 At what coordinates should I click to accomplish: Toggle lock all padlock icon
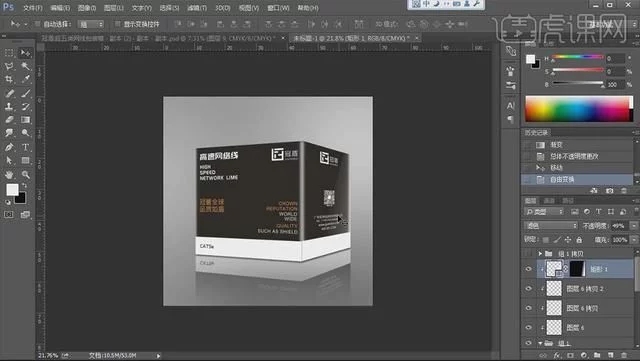click(x=579, y=240)
